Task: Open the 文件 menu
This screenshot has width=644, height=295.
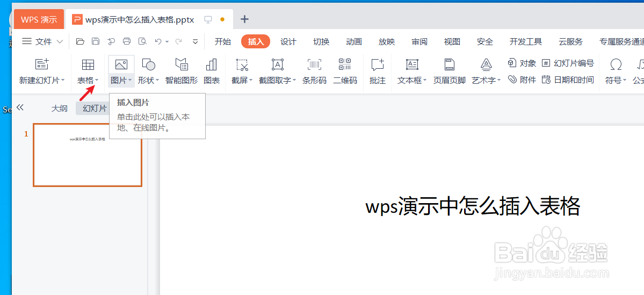Action: coord(43,41)
